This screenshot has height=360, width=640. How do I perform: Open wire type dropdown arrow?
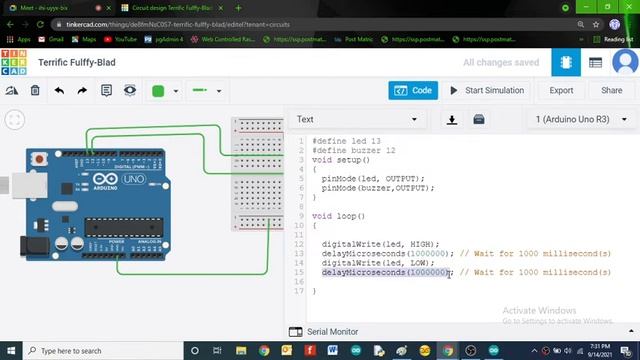(x=219, y=91)
